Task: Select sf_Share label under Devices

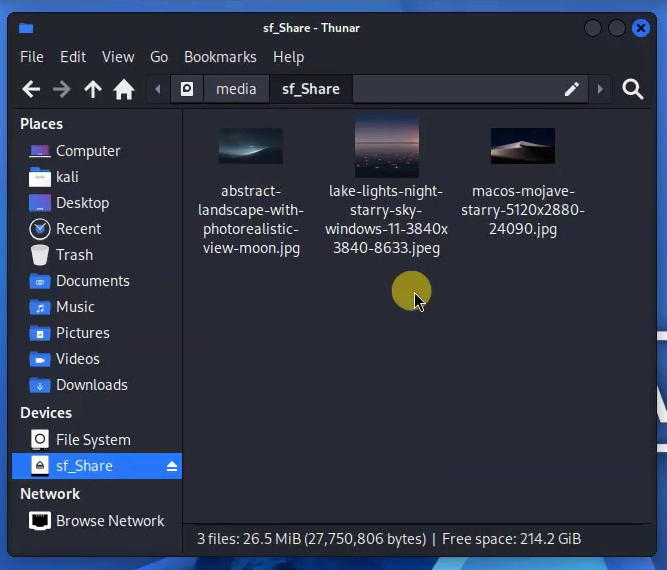Action: (84, 466)
